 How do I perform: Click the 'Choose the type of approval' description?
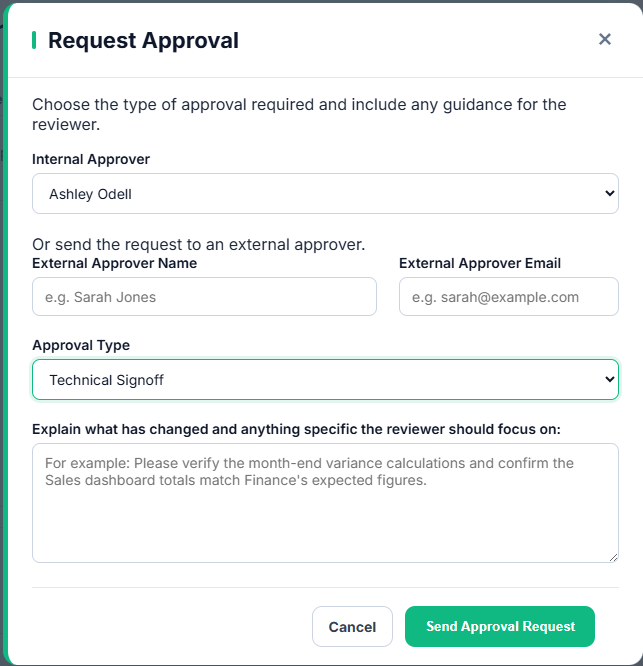(x=299, y=114)
